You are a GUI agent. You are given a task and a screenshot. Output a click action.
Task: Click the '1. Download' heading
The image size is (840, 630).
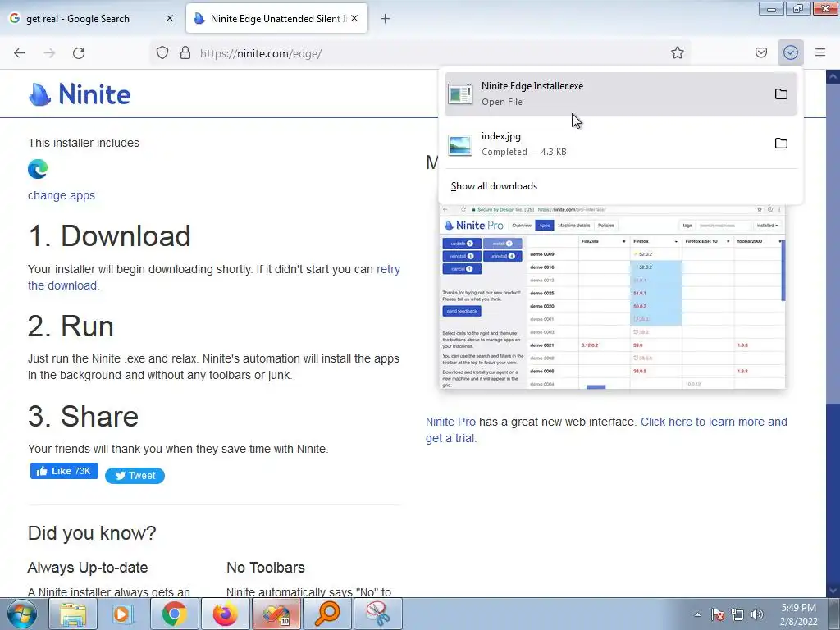pos(109,235)
